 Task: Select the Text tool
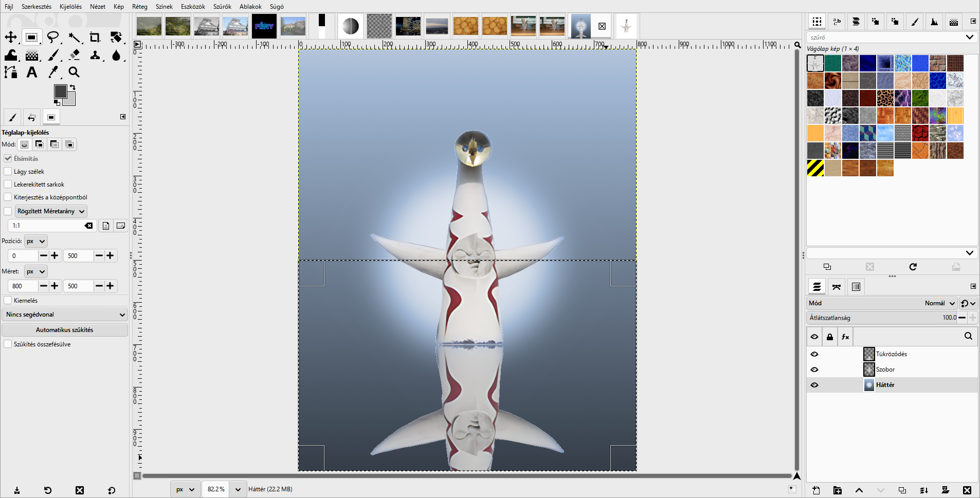(32, 72)
